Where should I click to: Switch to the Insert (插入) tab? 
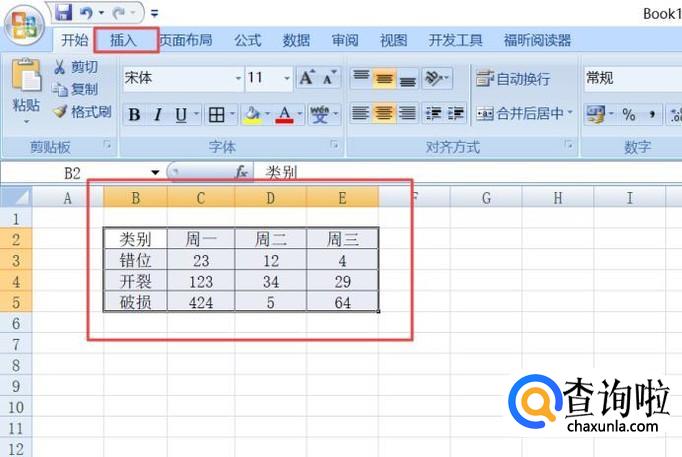pyautogui.click(x=123, y=41)
